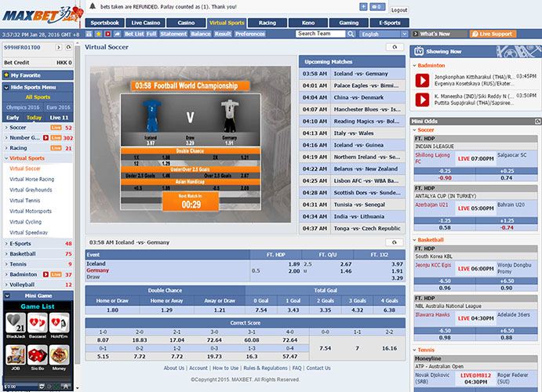This screenshot has height=392, width=542.
Task: Click the MAXBET logo
Action: [x=42, y=15]
